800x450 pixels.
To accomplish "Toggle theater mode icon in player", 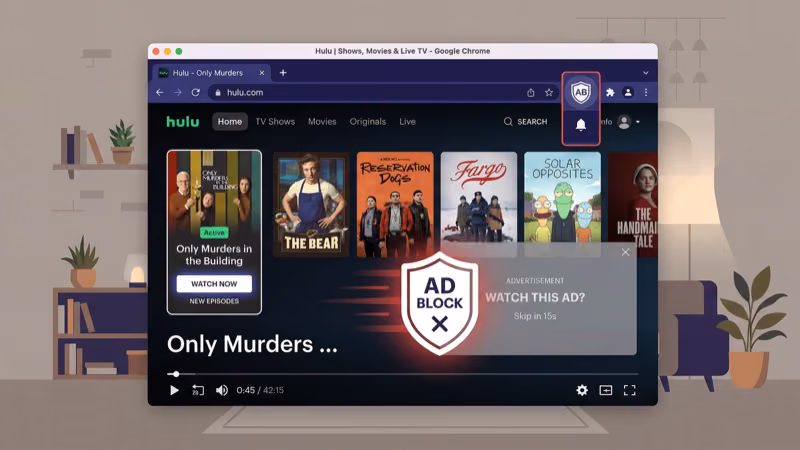I will [x=606, y=390].
